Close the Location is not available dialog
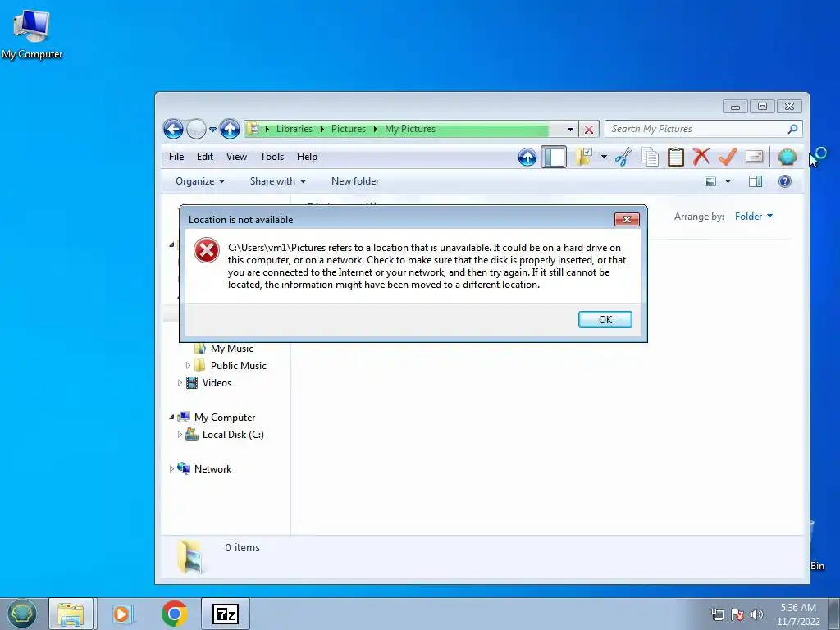The image size is (840, 630). pos(627,219)
